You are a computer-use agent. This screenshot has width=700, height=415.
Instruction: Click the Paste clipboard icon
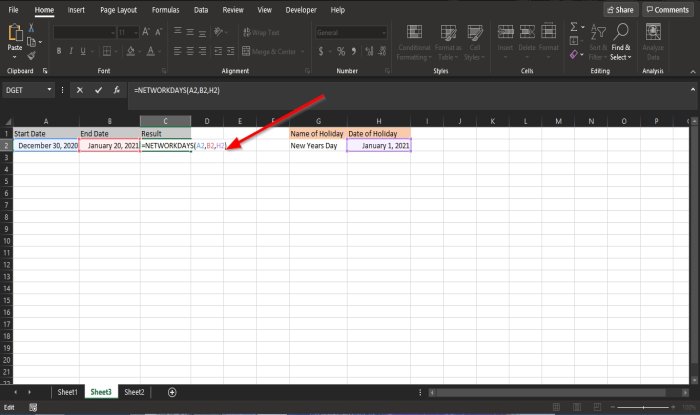click(x=15, y=33)
